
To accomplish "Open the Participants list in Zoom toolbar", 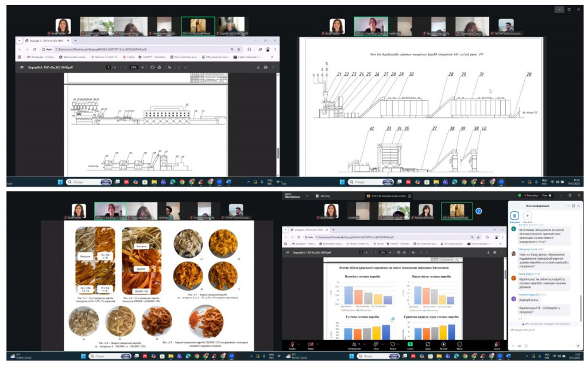I will [x=354, y=344].
